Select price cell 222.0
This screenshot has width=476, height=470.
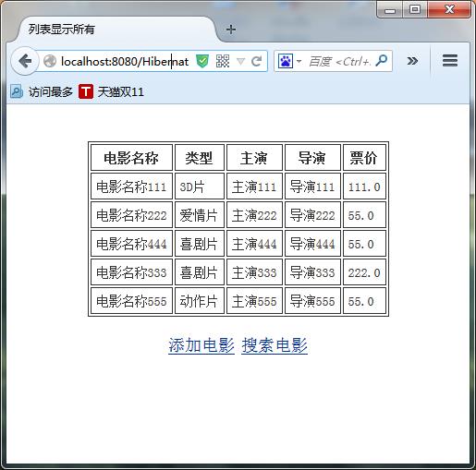point(364,272)
